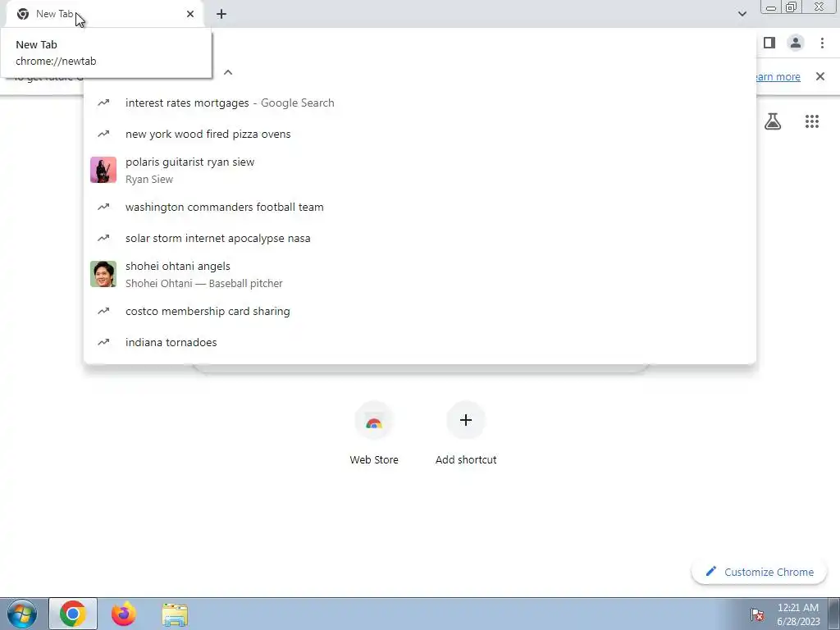Image resolution: width=840 pixels, height=630 pixels.
Task: Click the Show desktop strip
Action: point(834,614)
